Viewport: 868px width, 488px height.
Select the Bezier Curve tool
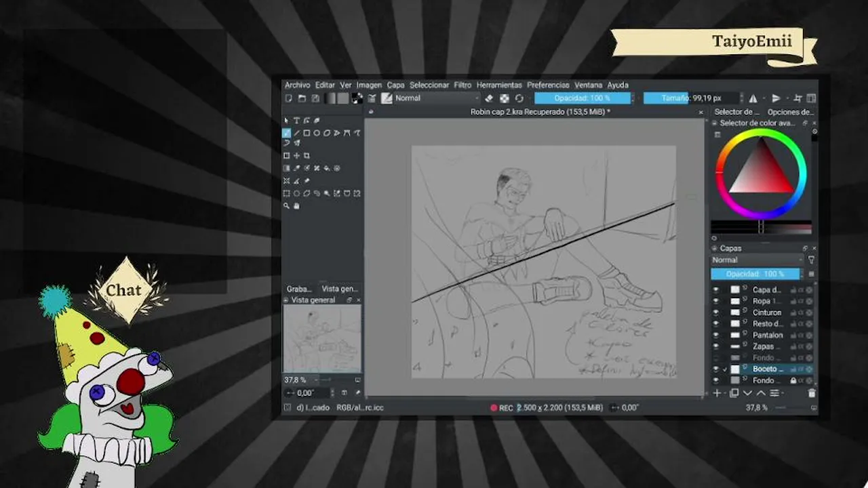347,133
